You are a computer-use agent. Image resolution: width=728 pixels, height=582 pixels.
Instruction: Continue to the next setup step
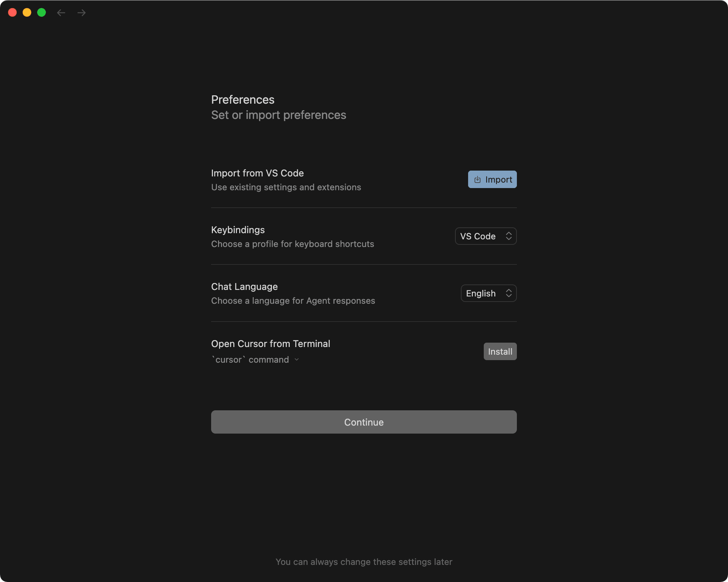click(x=364, y=422)
